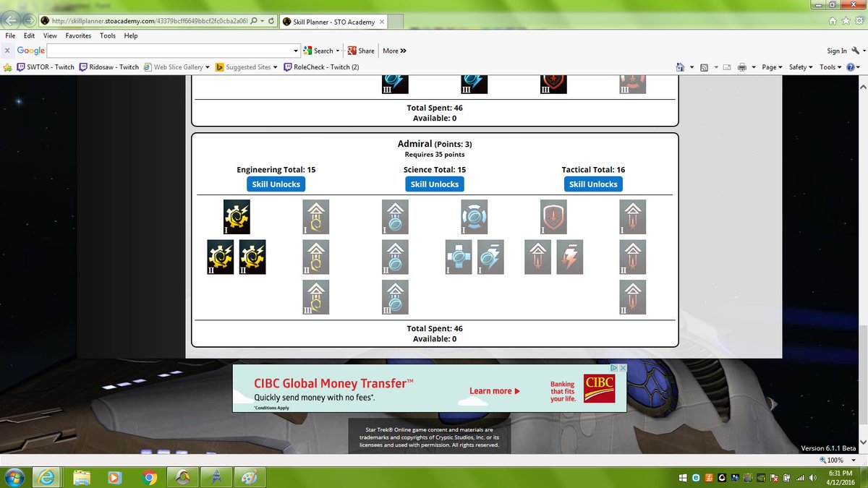Open the Tools dropdown menu

click(x=829, y=67)
